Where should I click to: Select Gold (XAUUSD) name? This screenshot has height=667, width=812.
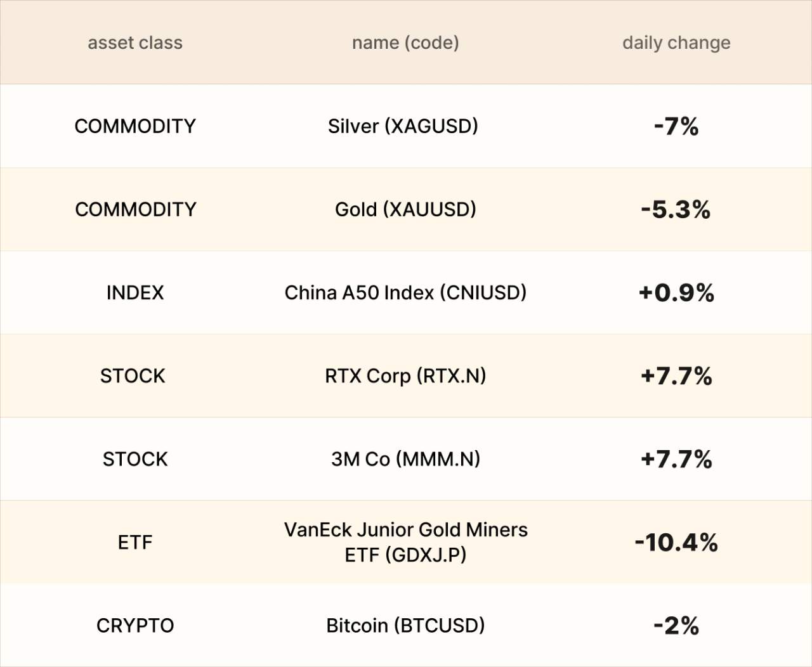click(x=405, y=209)
